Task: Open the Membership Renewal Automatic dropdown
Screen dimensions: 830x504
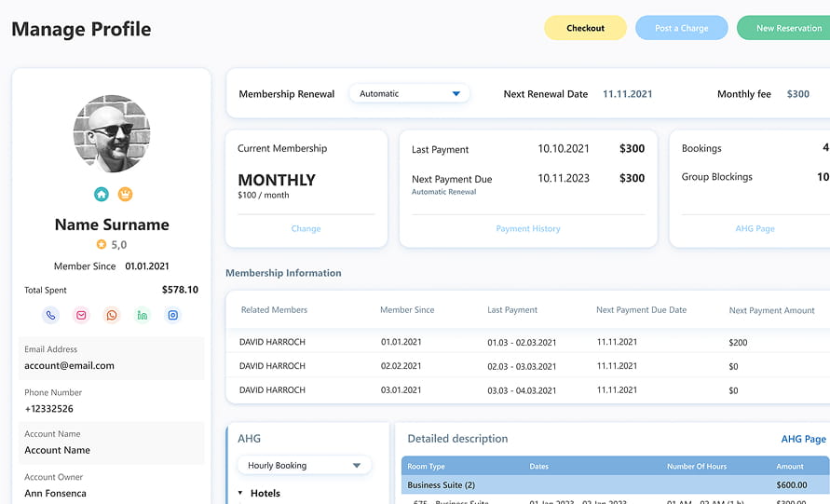Action: 409,93
